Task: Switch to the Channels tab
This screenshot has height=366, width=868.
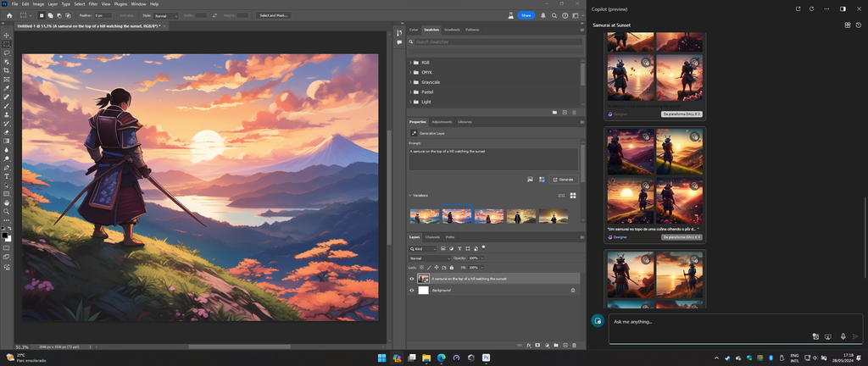Action: point(432,236)
